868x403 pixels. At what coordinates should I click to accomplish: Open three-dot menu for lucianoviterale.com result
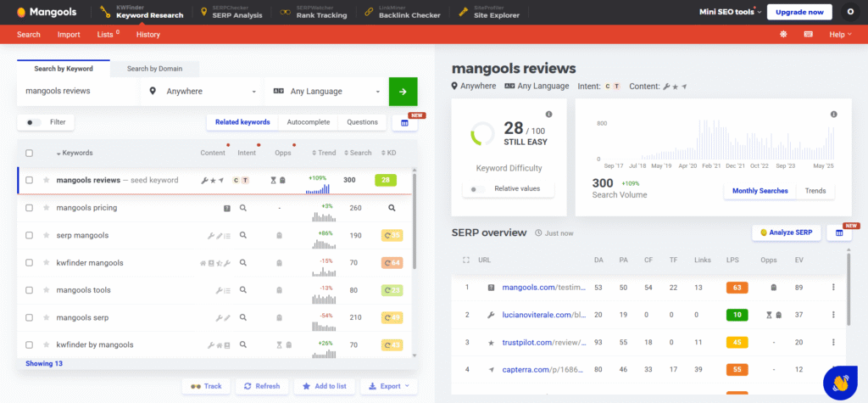(x=833, y=315)
